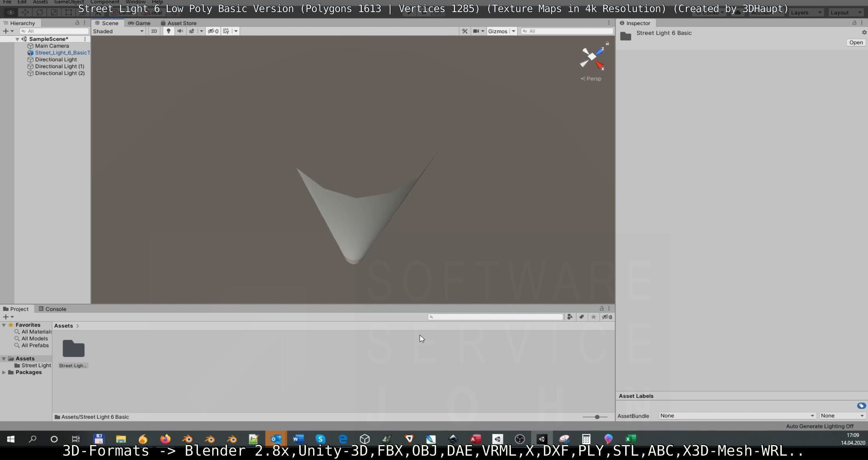Toggle Persp projection label
The width and height of the screenshot is (868, 460).
591,79
